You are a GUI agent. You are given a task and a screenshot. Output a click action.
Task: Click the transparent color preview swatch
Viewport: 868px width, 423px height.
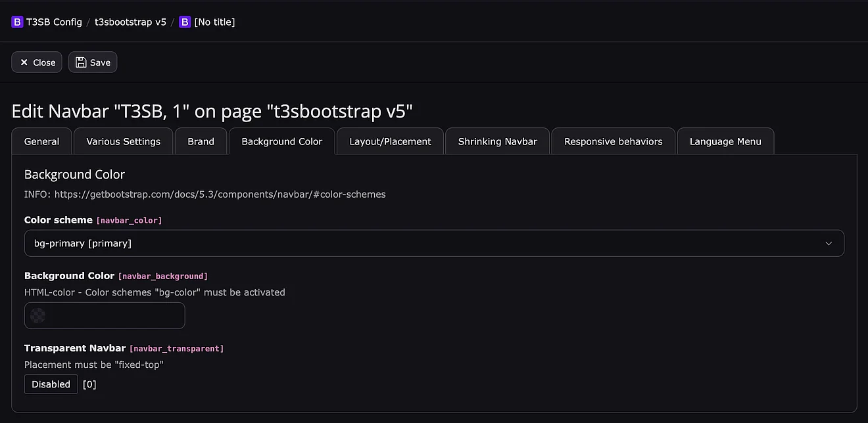point(38,316)
